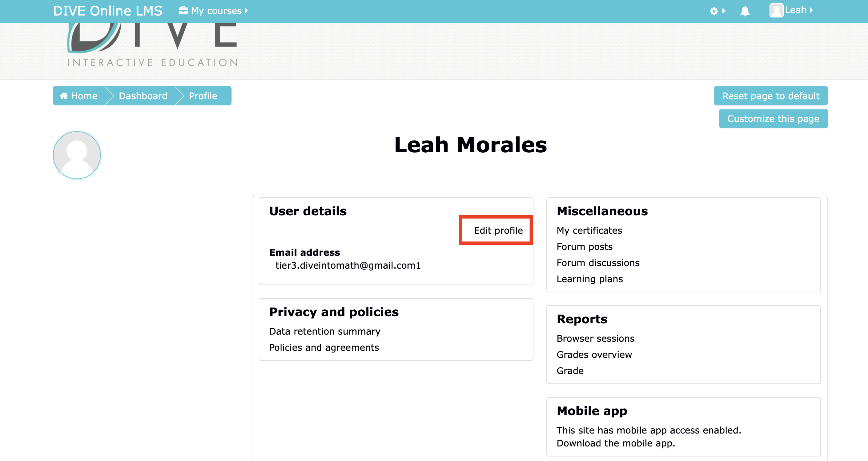Click the home icon in the breadcrumb
This screenshot has height=461, width=868.
pyautogui.click(x=64, y=95)
